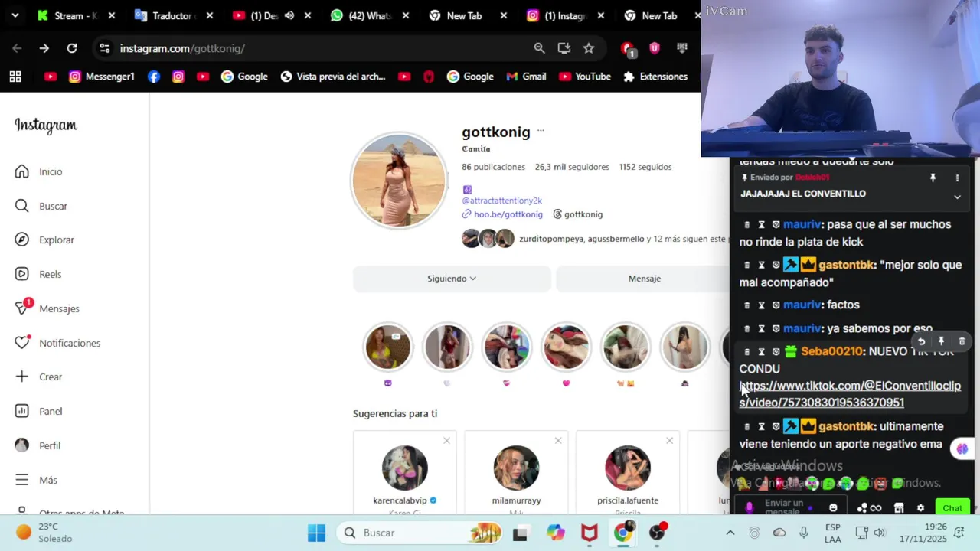
Task: Open Vista previa del arch... bookmark
Action: click(333, 77)
